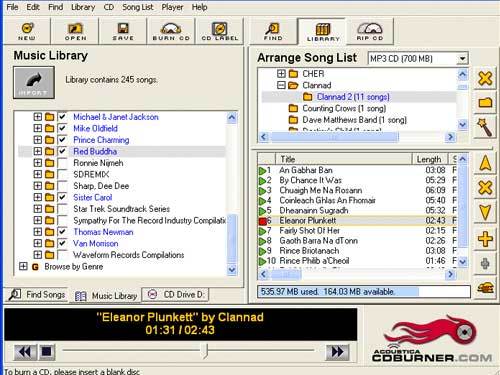Uncheck Michael & Janet Jackson checkbox

[62, 117]
